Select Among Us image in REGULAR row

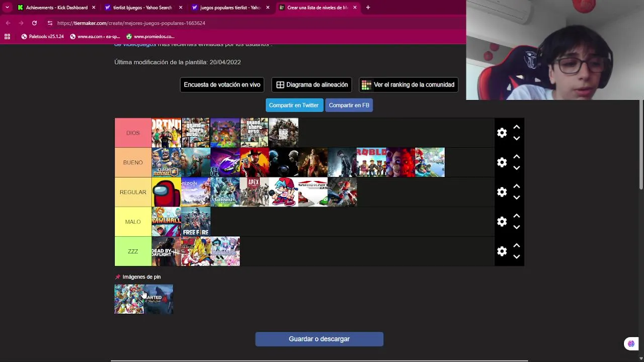pos(167,192)
